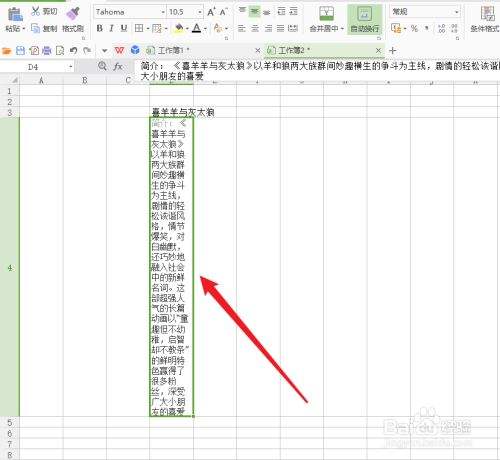The height and width of the screenshot is (460, 500).
Task: Add a new document tab with plus
Action: point(393,51)
